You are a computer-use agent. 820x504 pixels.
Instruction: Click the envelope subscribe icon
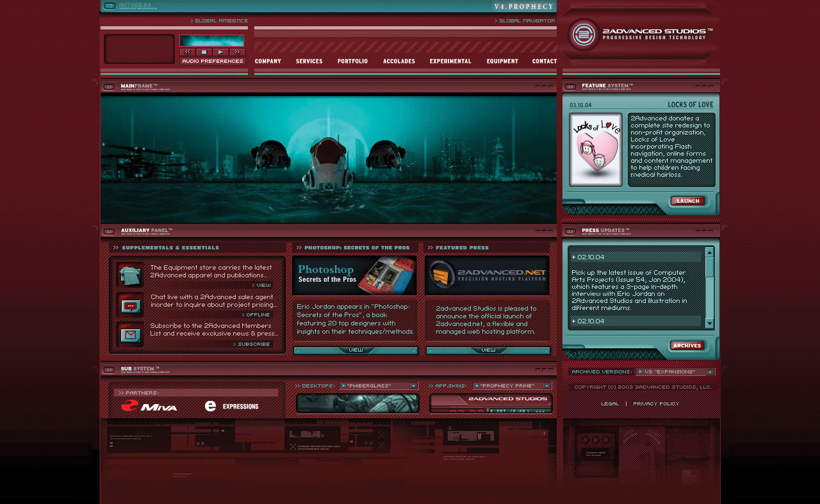130,335
